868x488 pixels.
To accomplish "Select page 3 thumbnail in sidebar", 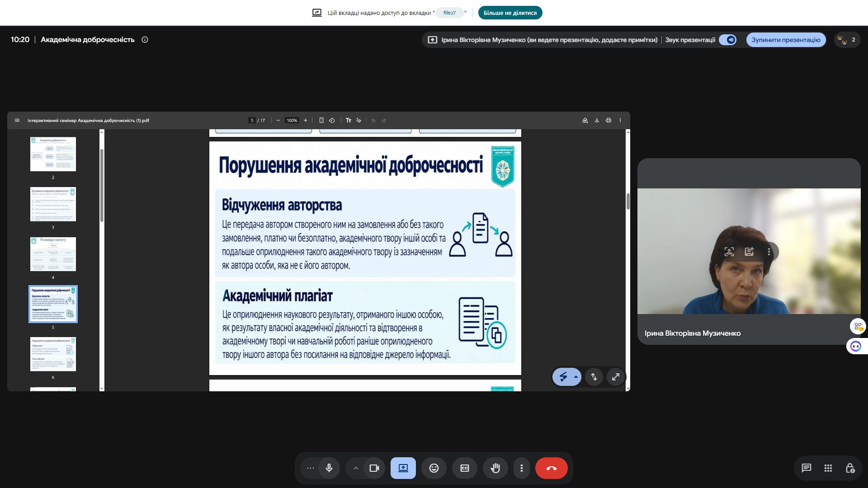I will tap(53, 204).
